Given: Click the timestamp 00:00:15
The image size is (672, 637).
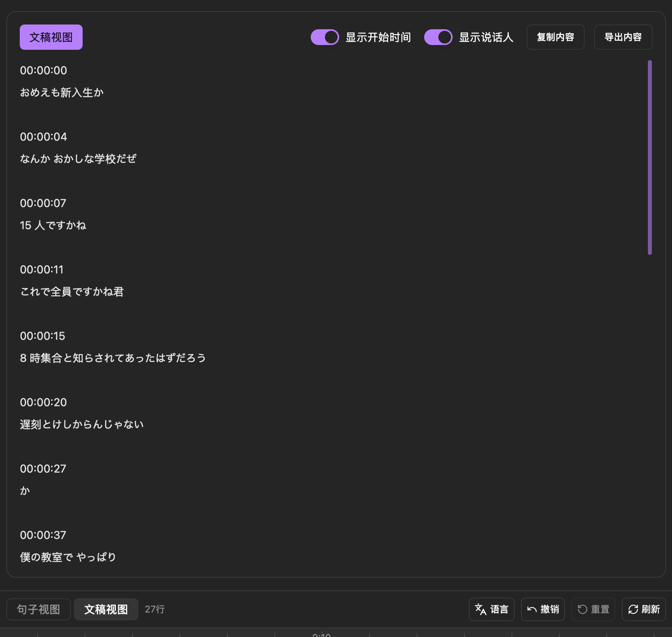Looking at the screenshot, I should click(x=42, y=336).
